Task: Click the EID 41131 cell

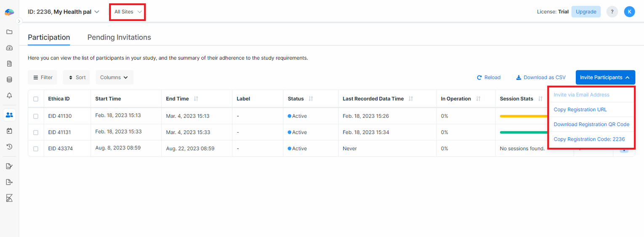Action: point(59,133)
